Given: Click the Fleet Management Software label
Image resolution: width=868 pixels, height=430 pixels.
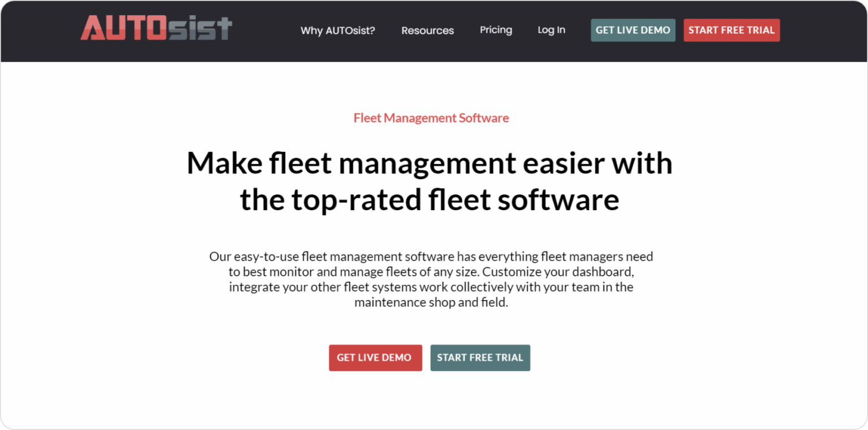Looking at the screenshot, I should tap(431, 118).
